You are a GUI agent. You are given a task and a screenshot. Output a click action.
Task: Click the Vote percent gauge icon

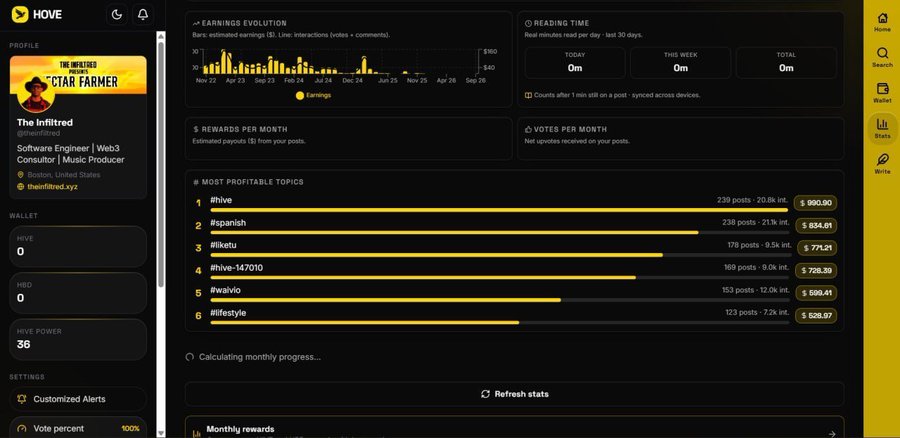(x=22, y=429)
